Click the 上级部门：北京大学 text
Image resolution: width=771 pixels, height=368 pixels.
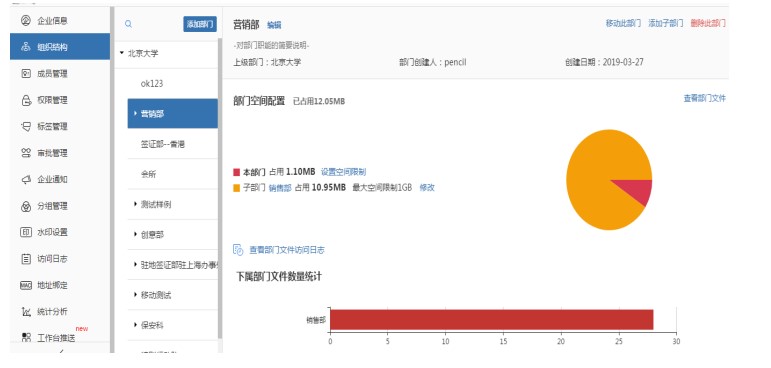pos(267,62)
